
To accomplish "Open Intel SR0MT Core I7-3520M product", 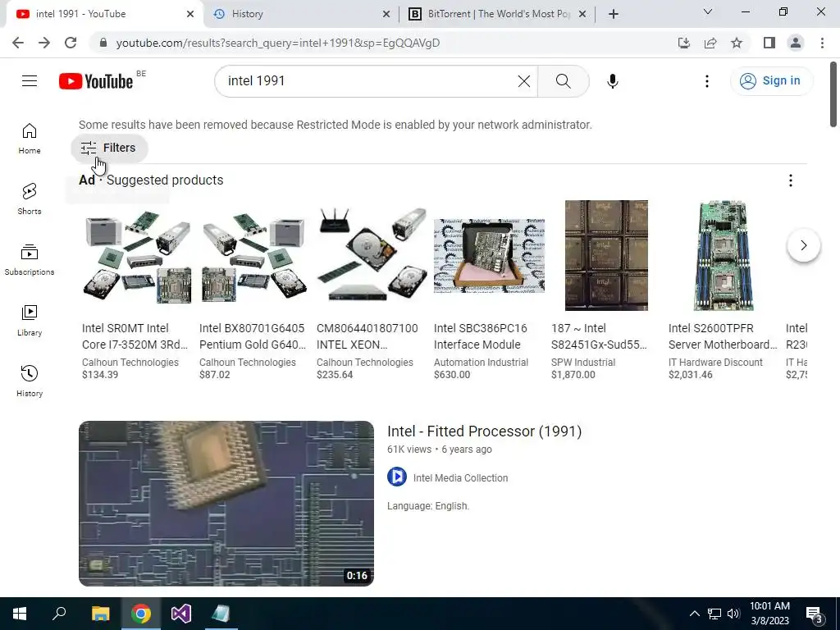I will [x=135, y=336].
